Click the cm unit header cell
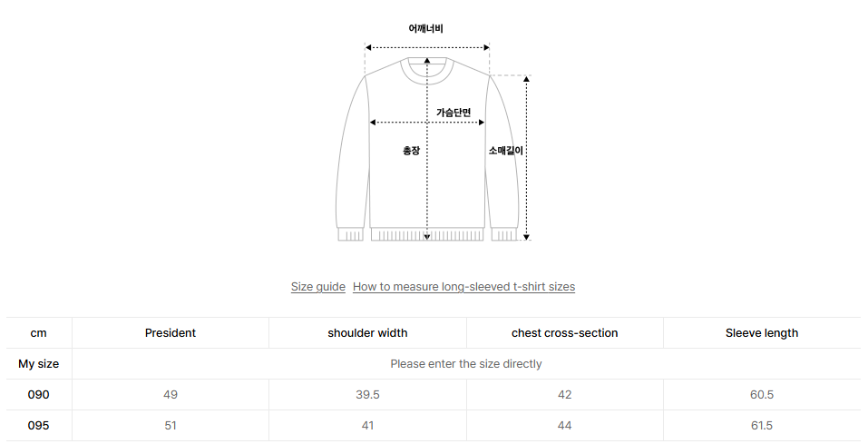Image resolution: width=868 pixels, height=444 pixels. click(39, 332)
